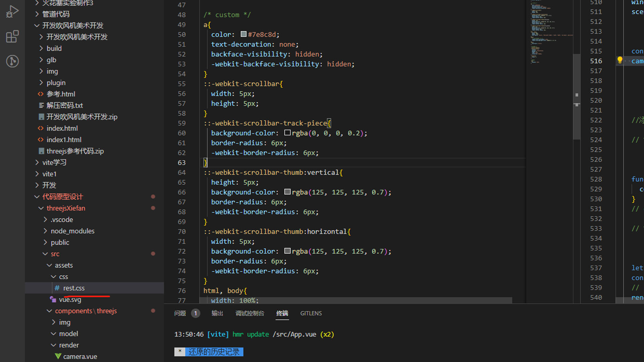Click the vue.svg image file icon
Image resolution: width=644 pixels, height=362 pixels.
pos(53,299)
